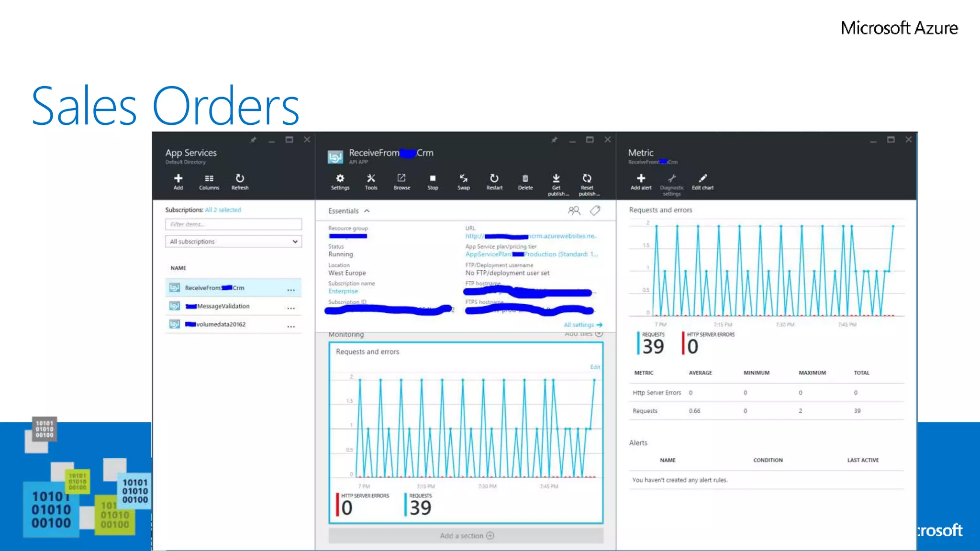Open the All settings link
Screen dimensions: 980x551
pyautogui.click(x=582, y=325)
